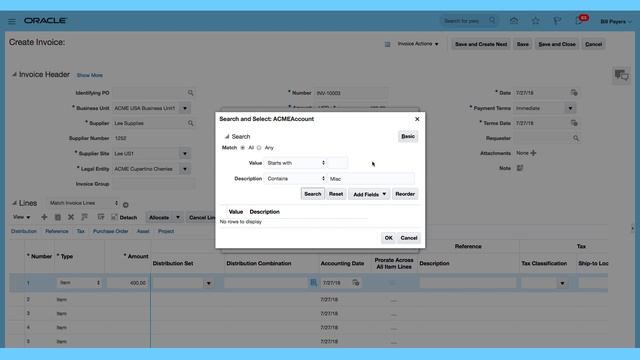
Task: Open the Payment Terms dropdown
Action: (570, 108)
